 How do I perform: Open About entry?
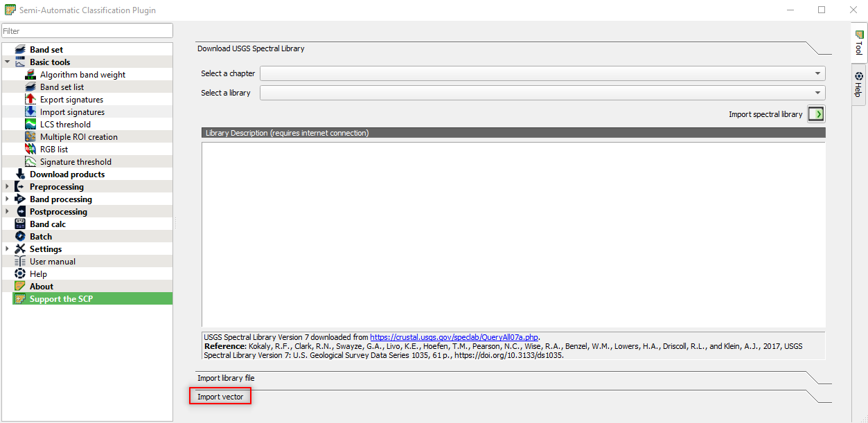coord(42,287)
